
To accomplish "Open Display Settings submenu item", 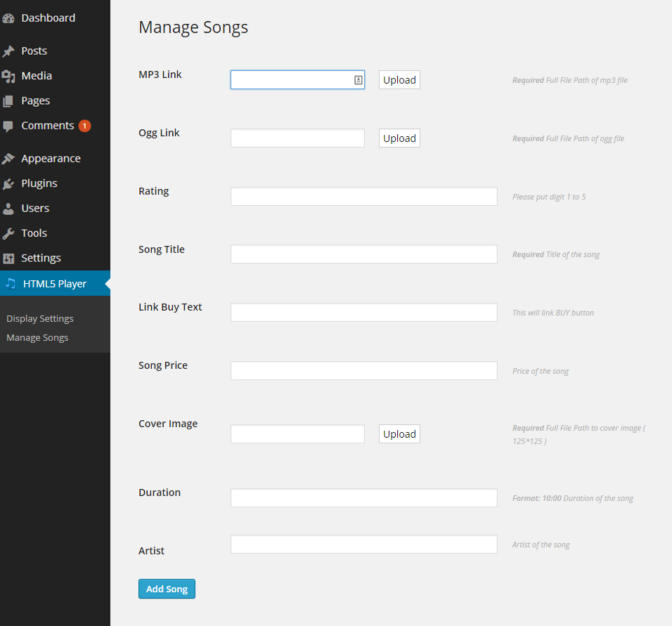I will [x=40, y=319].
